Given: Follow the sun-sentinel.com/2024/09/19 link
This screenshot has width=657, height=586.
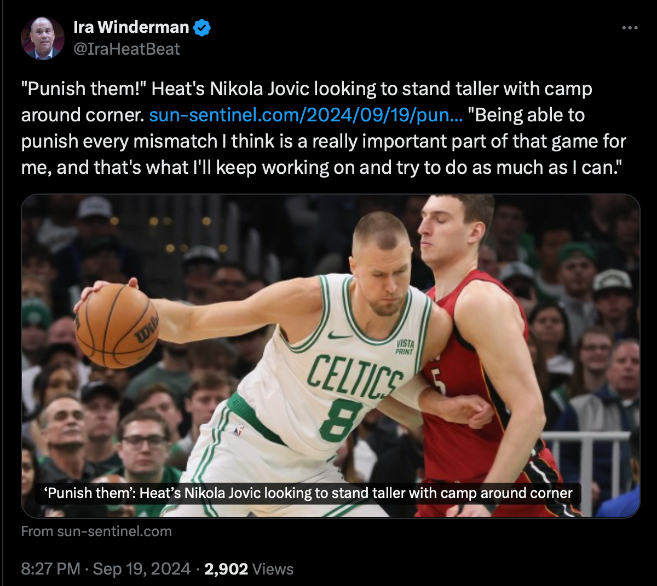Looking at the screenshot, I should [306, 115].
